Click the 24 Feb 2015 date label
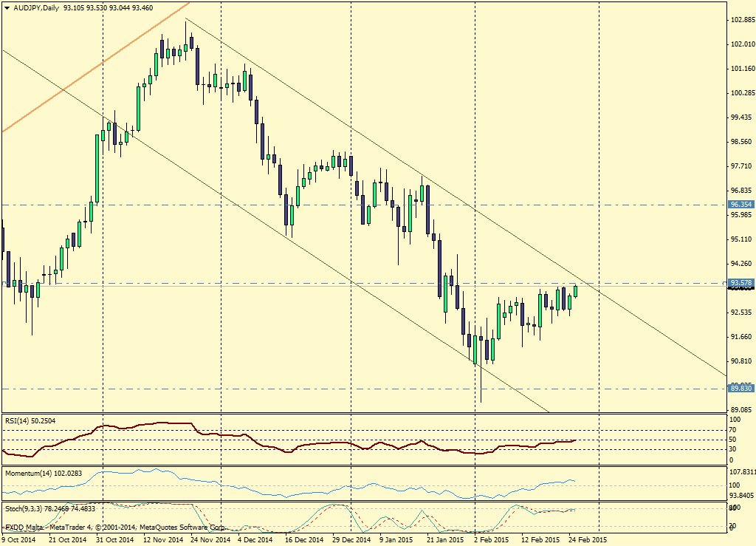Viewport: 756px width, 546px height. [588, 540]
